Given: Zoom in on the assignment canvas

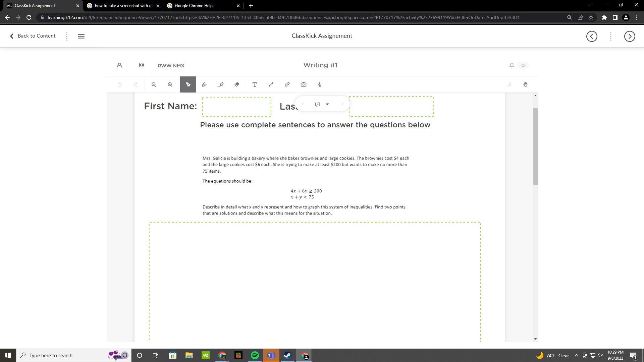Looking at the screenshot, I should [x=170, y=84].
